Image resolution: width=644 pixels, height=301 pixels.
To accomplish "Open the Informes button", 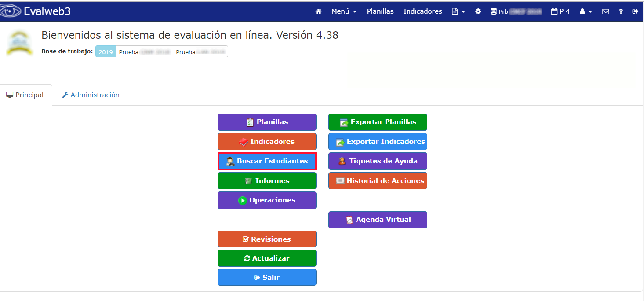I will [267, 180].
